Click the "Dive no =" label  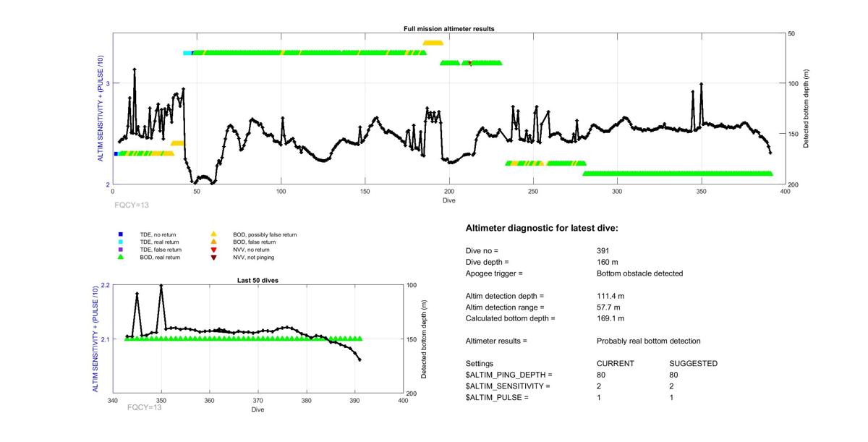482,250
